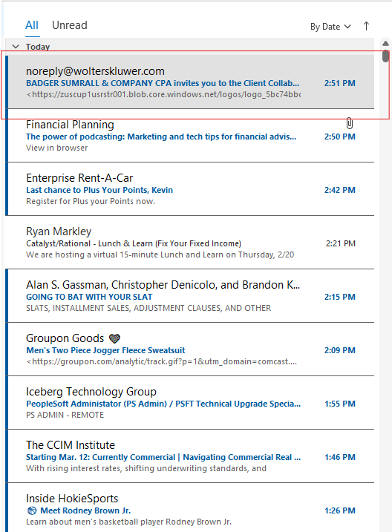392x532 pixels.
Task: Click the heart emoji beside Groupon Goods
Action: click(115, 338)
